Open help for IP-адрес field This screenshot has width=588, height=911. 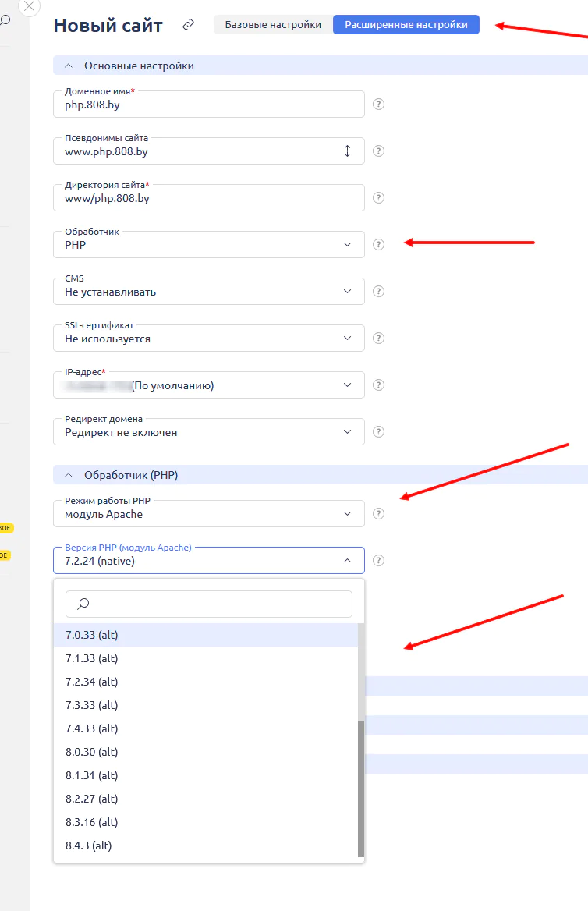coord(378,385)
